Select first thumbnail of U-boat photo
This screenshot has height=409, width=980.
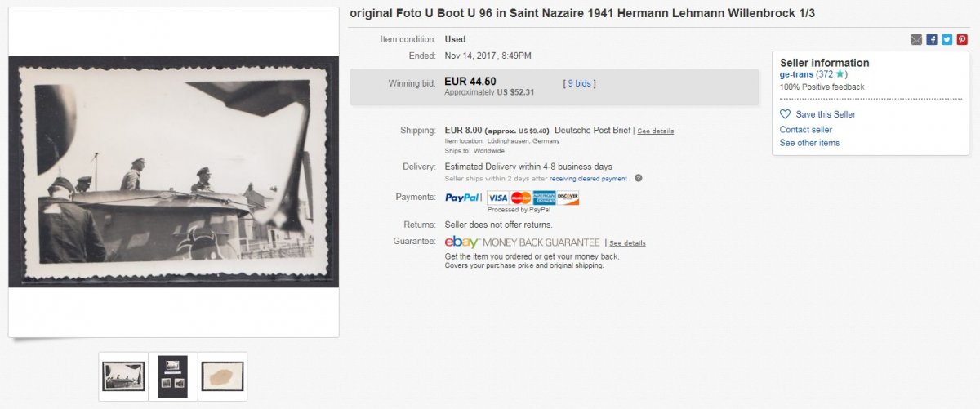tap(123, 376)
